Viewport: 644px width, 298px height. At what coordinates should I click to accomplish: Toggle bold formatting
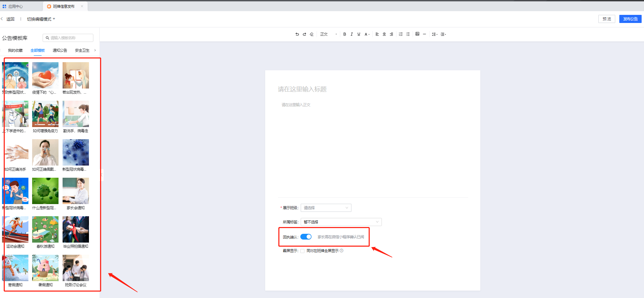(x=345, y=34)
